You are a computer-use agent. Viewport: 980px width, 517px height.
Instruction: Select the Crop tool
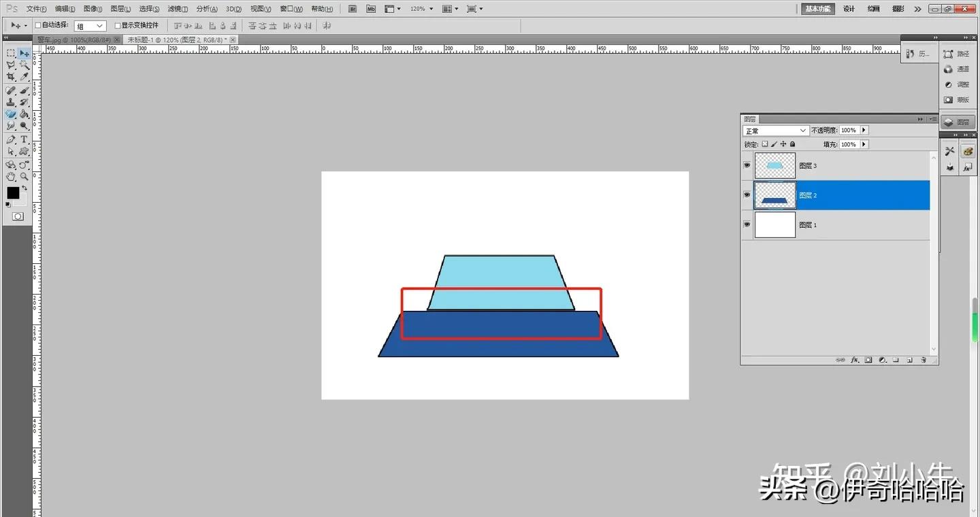tap(11, 77)
